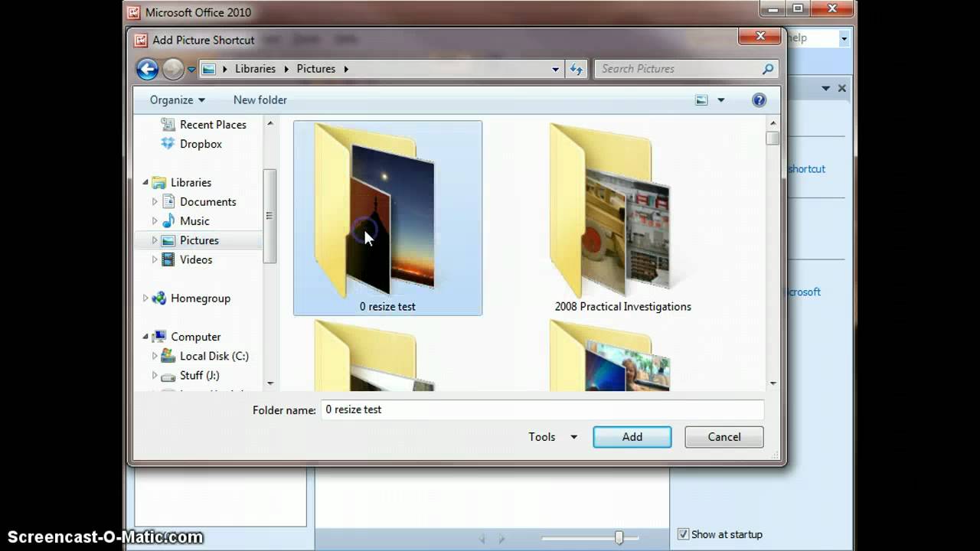
Task: Click the Documents library icon
Action: click(168, 202)
